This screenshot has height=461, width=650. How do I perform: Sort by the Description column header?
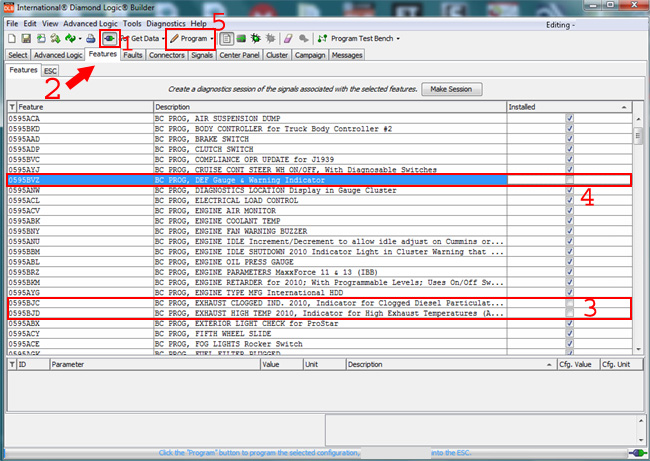[x=330, y=107]
